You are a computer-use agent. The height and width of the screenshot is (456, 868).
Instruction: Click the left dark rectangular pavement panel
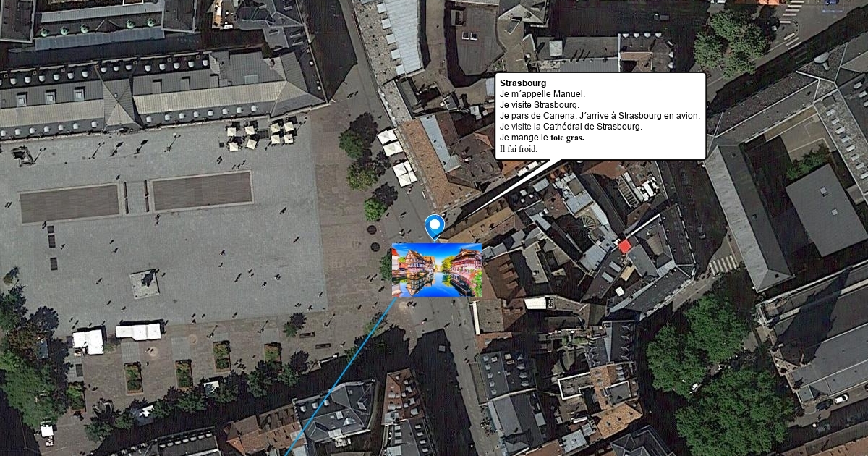(x=69, y=203)
